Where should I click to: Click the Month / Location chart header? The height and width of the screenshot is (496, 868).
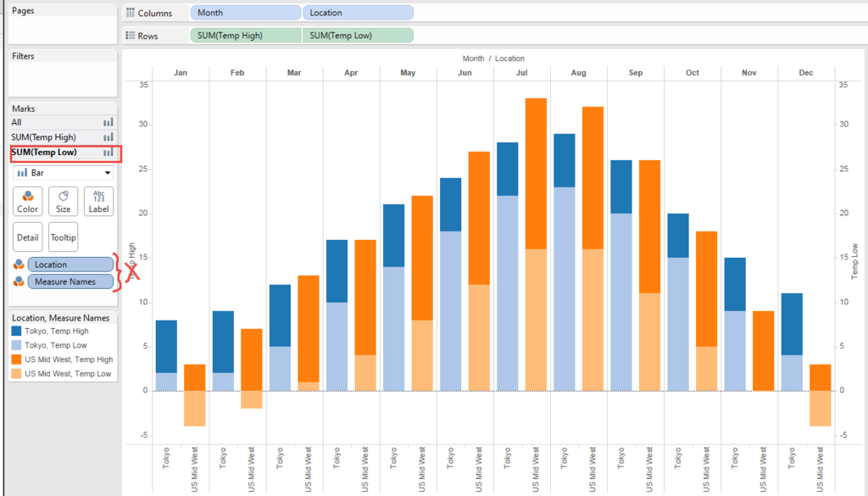point(493,59)
